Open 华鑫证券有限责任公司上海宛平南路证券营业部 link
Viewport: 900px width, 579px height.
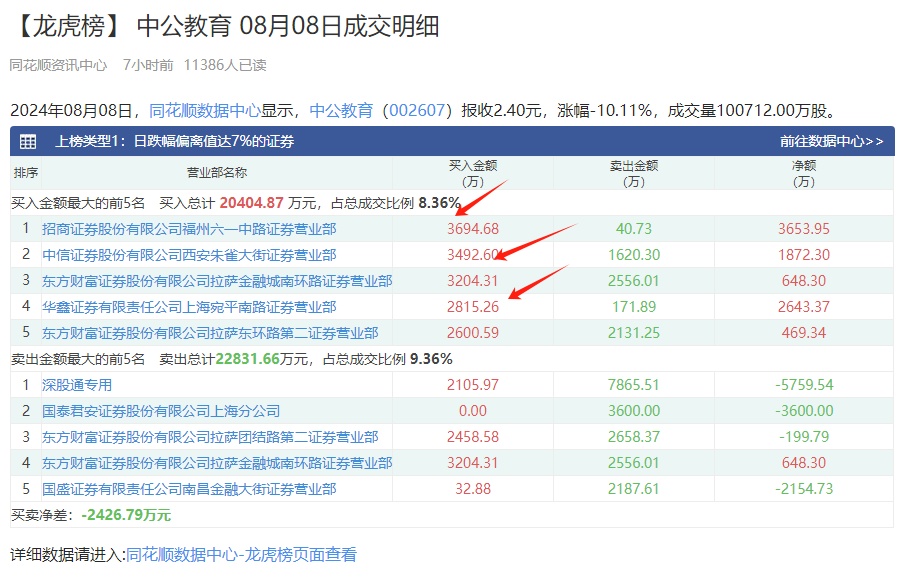coord(189,307)
